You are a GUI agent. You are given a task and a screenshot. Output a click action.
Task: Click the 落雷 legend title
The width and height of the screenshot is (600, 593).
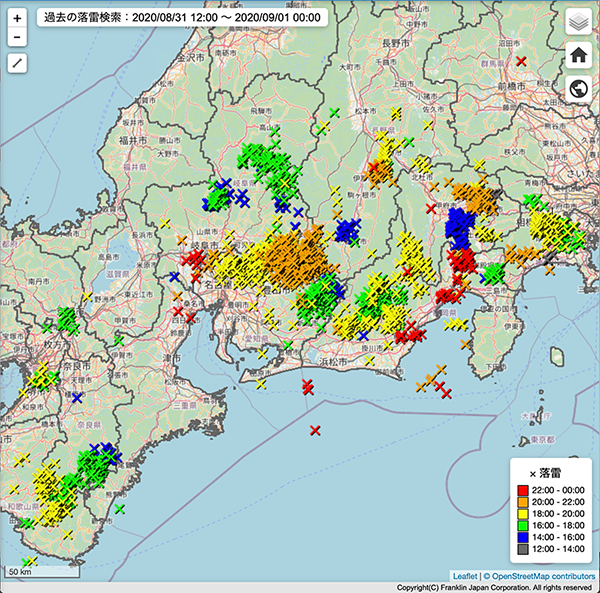(x=550, y=472)
